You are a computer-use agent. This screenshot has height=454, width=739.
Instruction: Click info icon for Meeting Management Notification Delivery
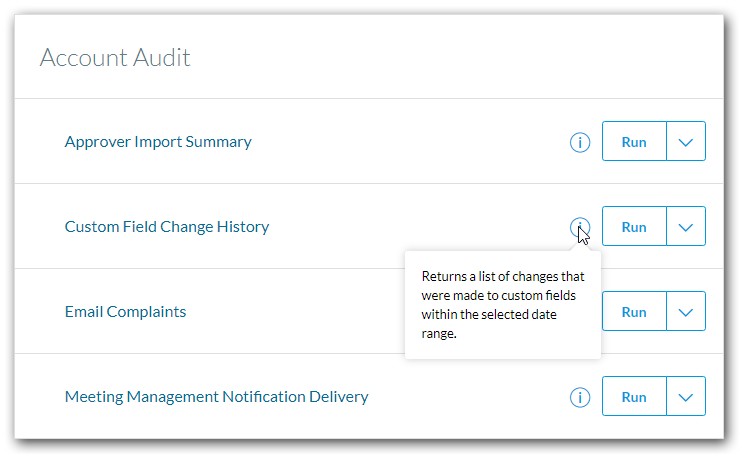580,397
